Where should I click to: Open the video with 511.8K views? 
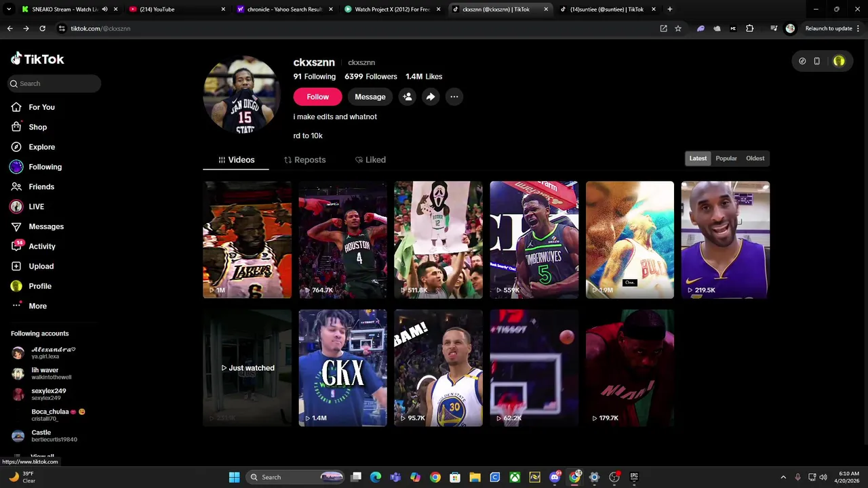tap(438, 240)
